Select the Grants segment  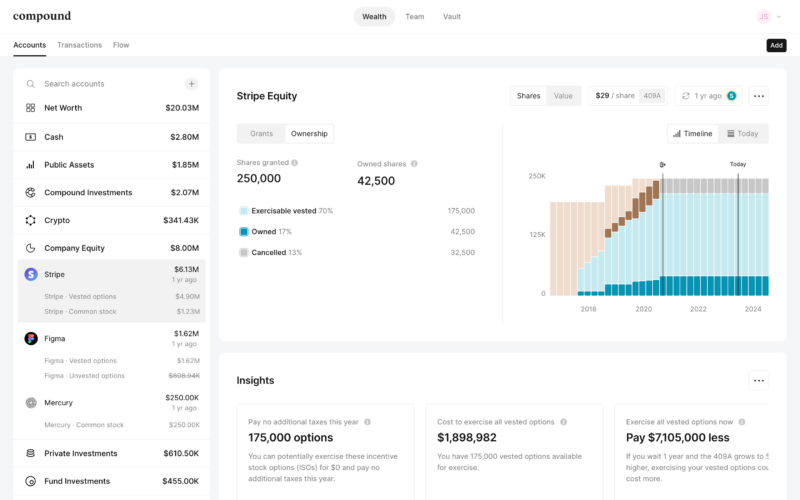coord(261,134)
